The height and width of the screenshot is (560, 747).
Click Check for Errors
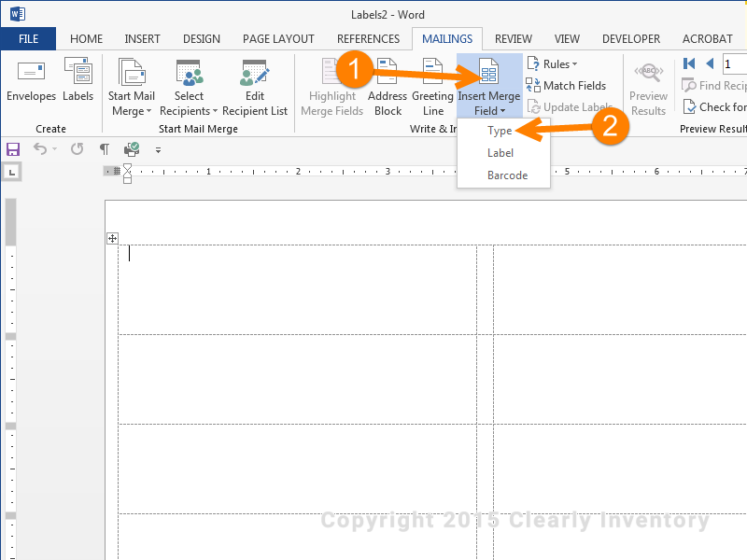click(714, 107)
